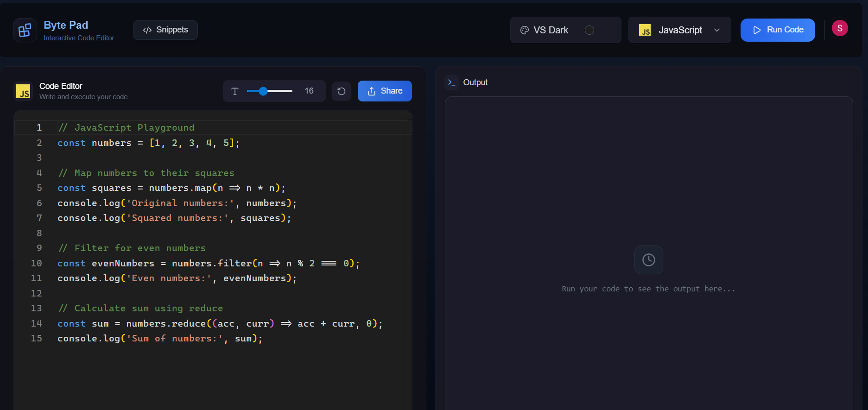This screenshot has height=410, width=868.
Task: Click the font size slider handle
Action: pyautogui.click(x=263, y=91)
